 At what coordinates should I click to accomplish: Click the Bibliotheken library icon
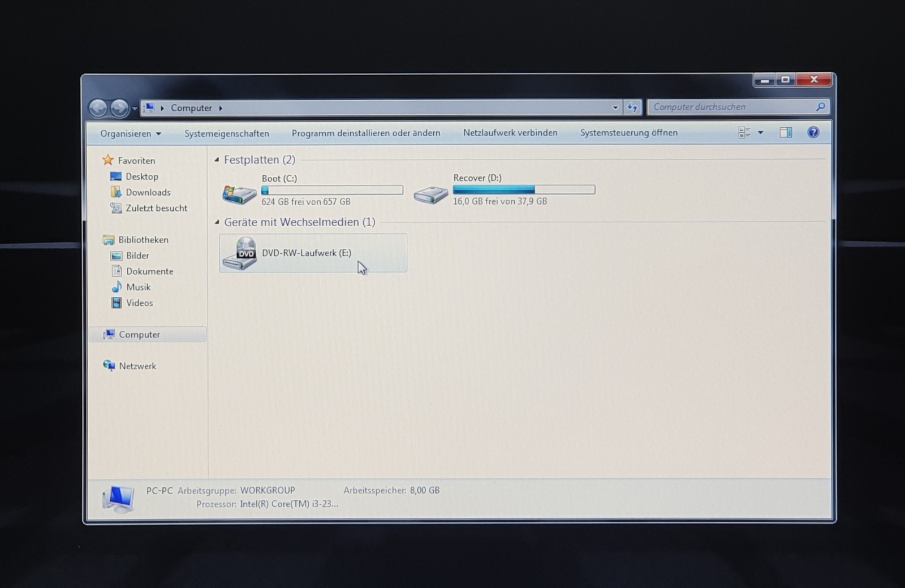tap(109, 240)
